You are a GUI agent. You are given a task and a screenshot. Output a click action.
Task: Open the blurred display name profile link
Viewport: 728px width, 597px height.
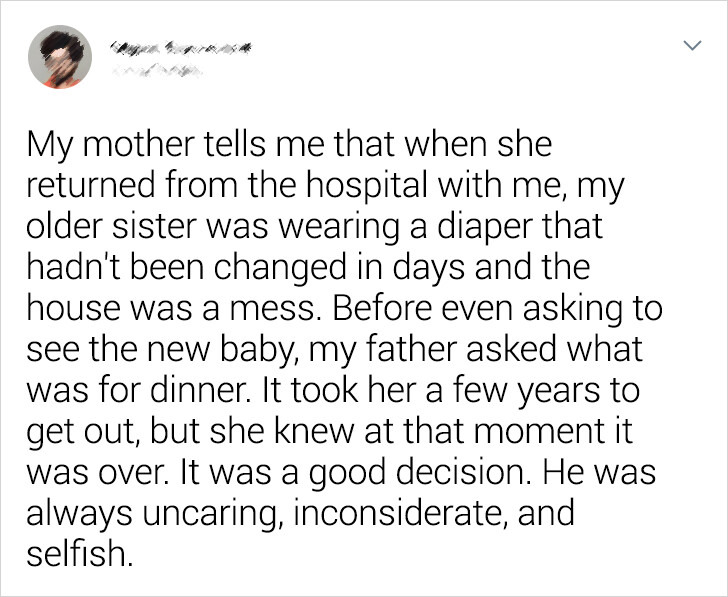click(x=180, y=47)
